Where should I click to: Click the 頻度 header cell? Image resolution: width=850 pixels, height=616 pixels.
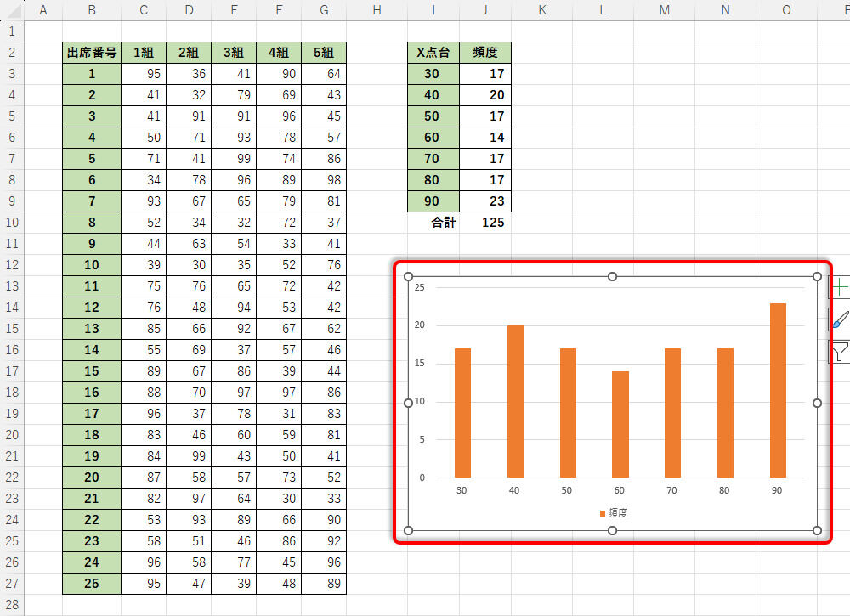pos(484,53)
